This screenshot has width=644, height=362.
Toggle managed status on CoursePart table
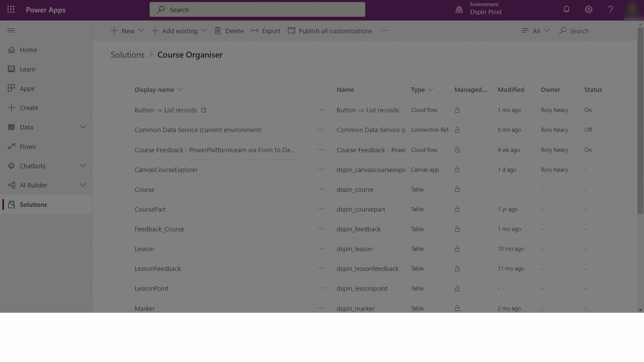[458, 208]
